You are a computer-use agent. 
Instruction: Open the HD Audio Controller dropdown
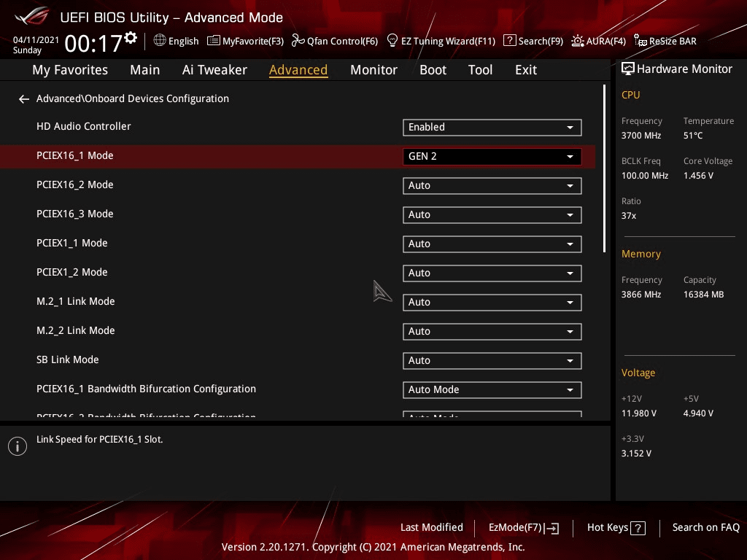(x=492, y=127)
